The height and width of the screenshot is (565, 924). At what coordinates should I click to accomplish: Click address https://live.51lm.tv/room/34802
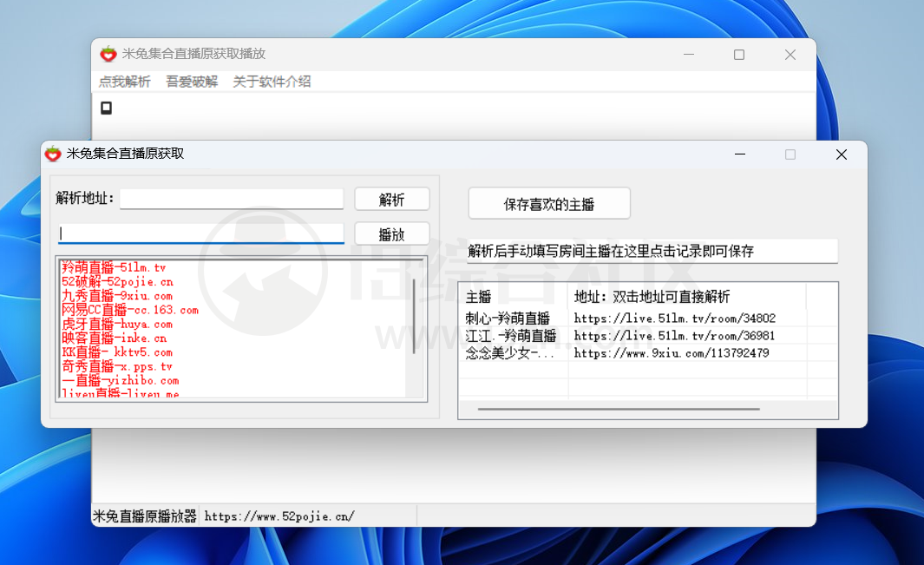[675, 319]
